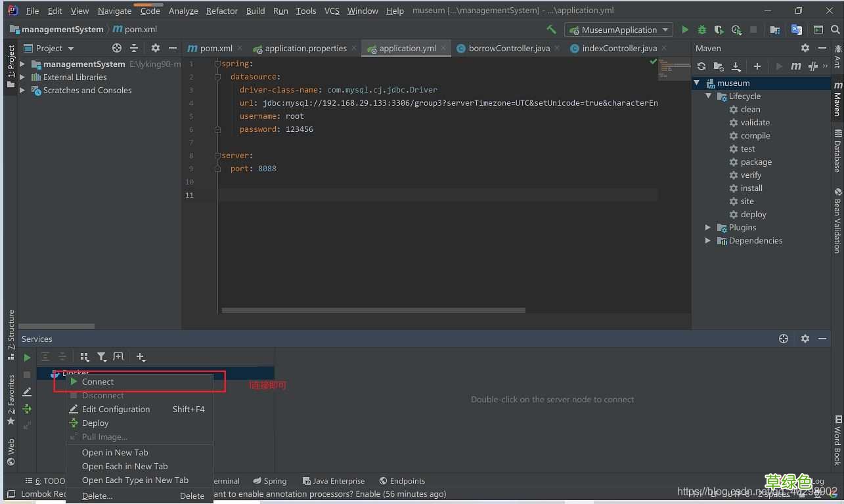The width and height of the screenshot is (844, 504).
Task: Open the MuseumApplication run configuration dropdown
Action: [x=619, y=30]
